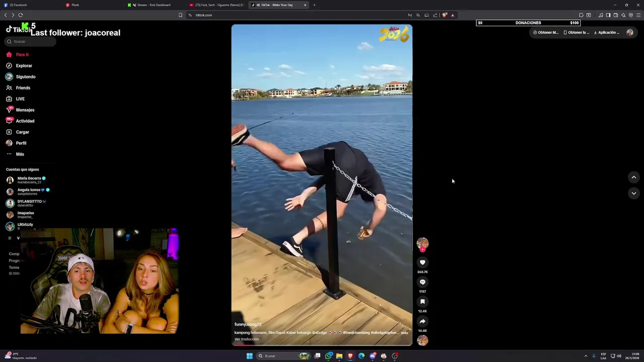Click the Aplicación download button
This screenshot has width=644, height=362.
[607, 32]
